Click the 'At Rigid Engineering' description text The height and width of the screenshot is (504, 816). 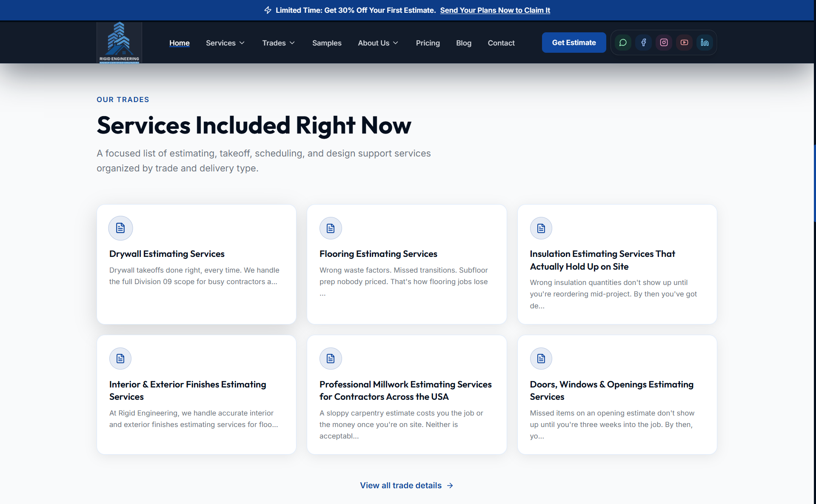pos(194,419)
